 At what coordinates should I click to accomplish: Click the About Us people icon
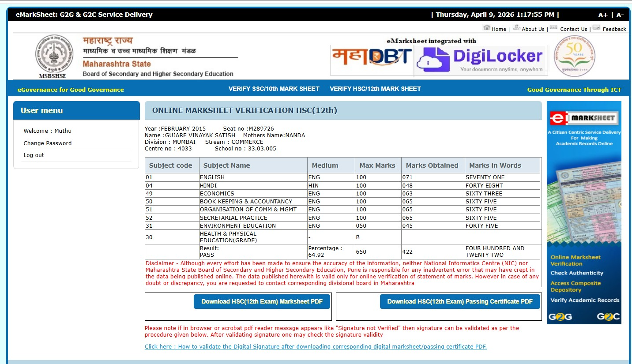point(516,27)
